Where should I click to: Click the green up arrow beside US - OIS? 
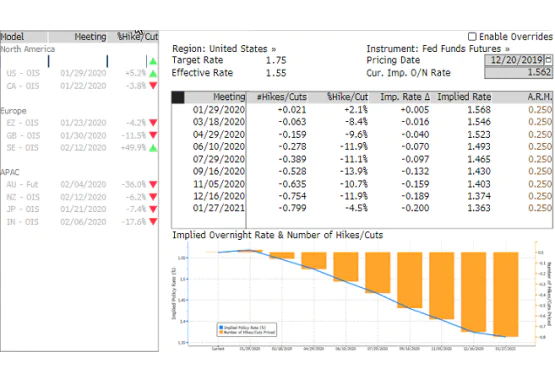[x=153, y=74]
